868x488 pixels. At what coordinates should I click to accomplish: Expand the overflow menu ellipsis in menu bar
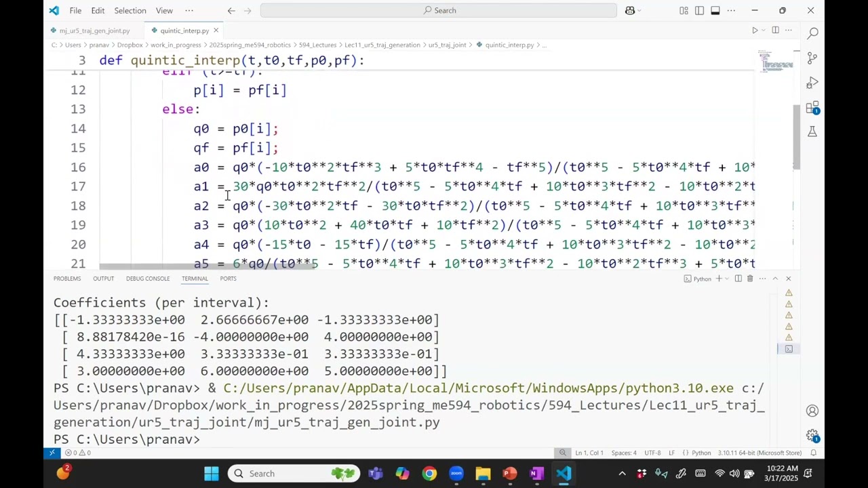[189, 10]
